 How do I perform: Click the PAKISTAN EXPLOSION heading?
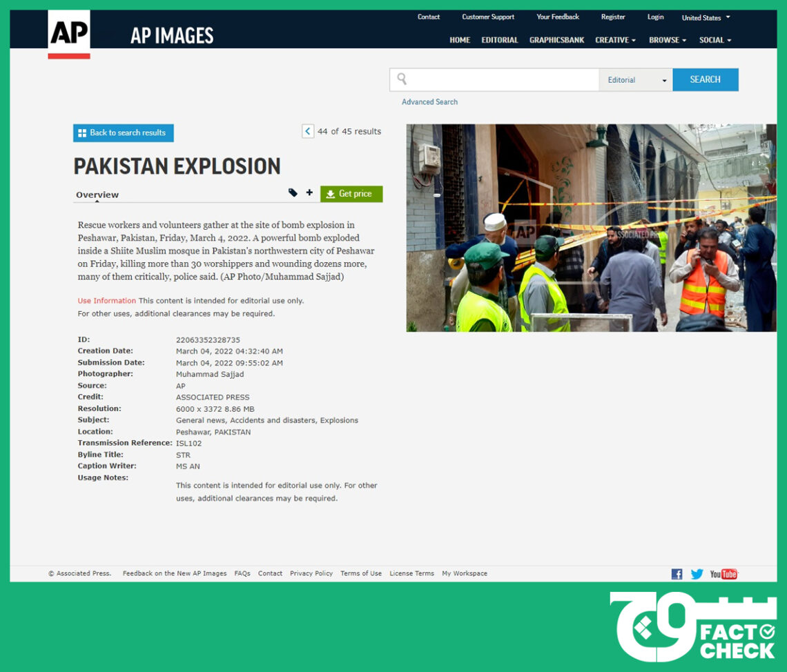click(x=177, y=166)
